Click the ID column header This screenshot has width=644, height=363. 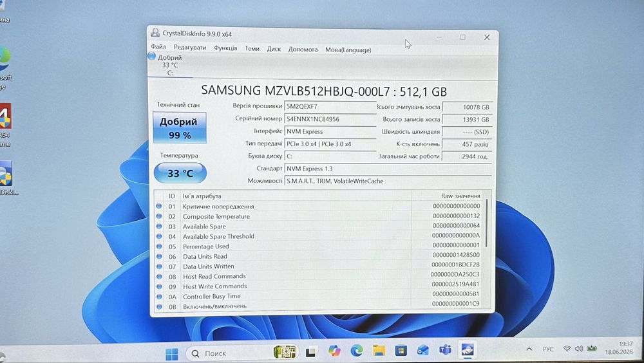point(172,196)
